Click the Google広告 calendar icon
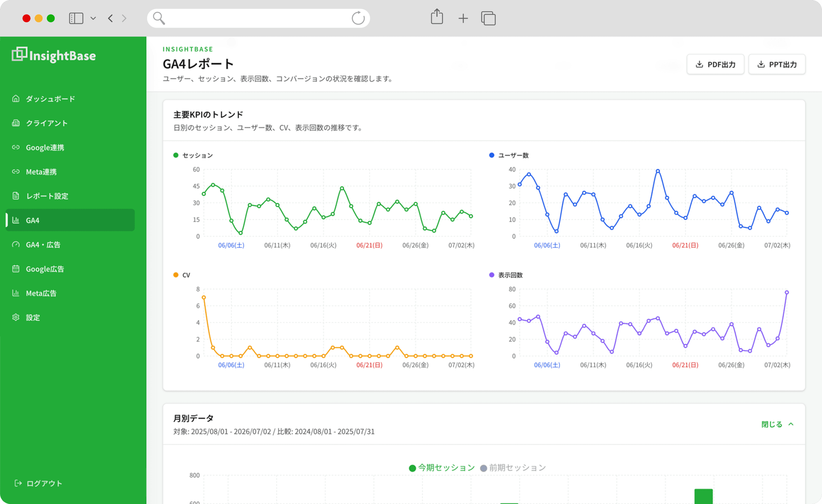The width and height of the screenshot is (822, 504). tap(16, 269)
